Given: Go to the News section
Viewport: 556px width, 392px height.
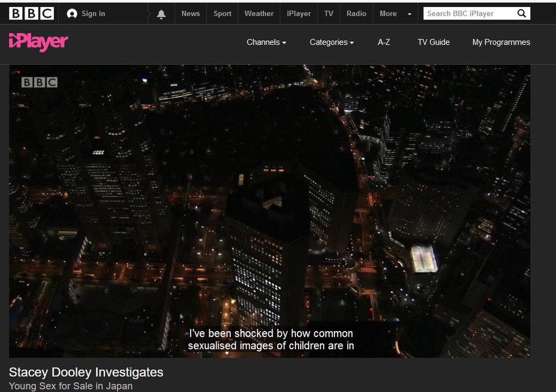Looking at the screenshot, I should pyautogui.click(x=191, y=14).
